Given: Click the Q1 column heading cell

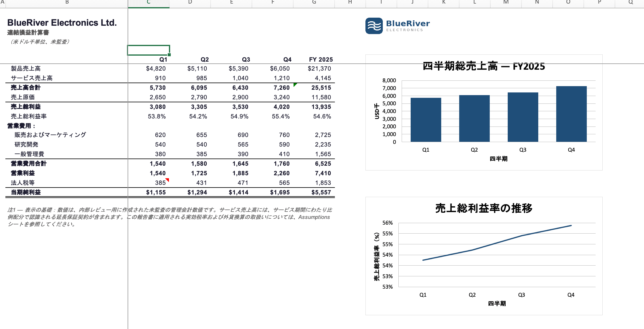Looking at the screenshot, I should (x=149, y=60).
